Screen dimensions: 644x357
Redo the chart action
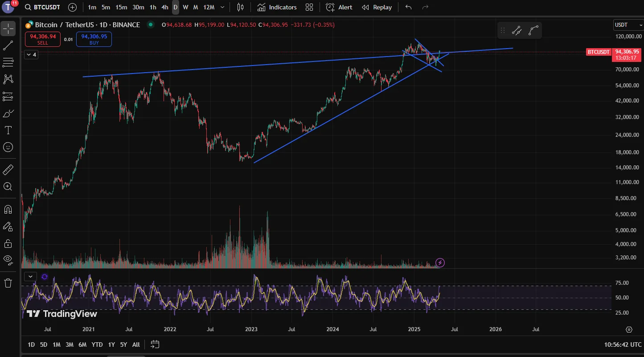coord(425,7)
